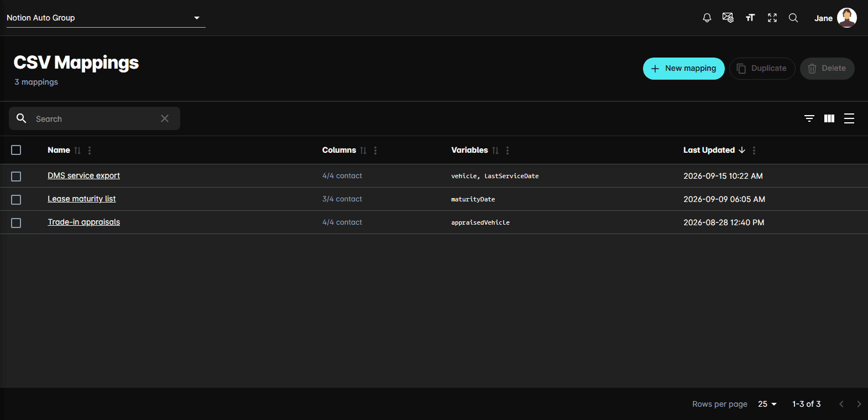Screen dimensions: 868x420
Task: Select all mappings checkbox in header
Action: pos(16,150)
